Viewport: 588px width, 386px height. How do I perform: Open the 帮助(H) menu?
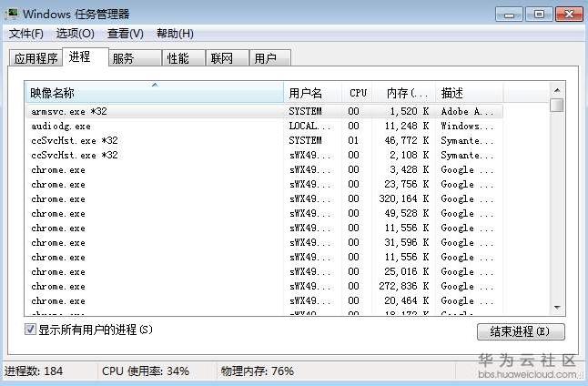175,34
